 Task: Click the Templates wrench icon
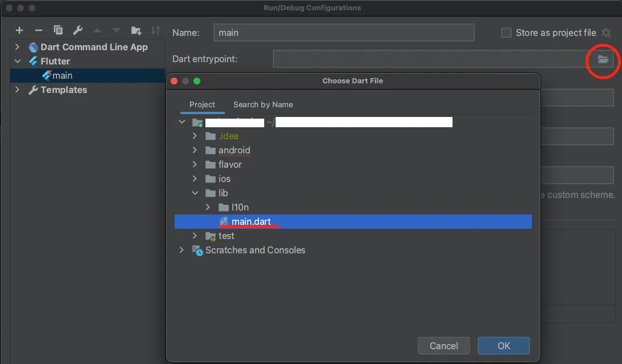pos(33,90)
